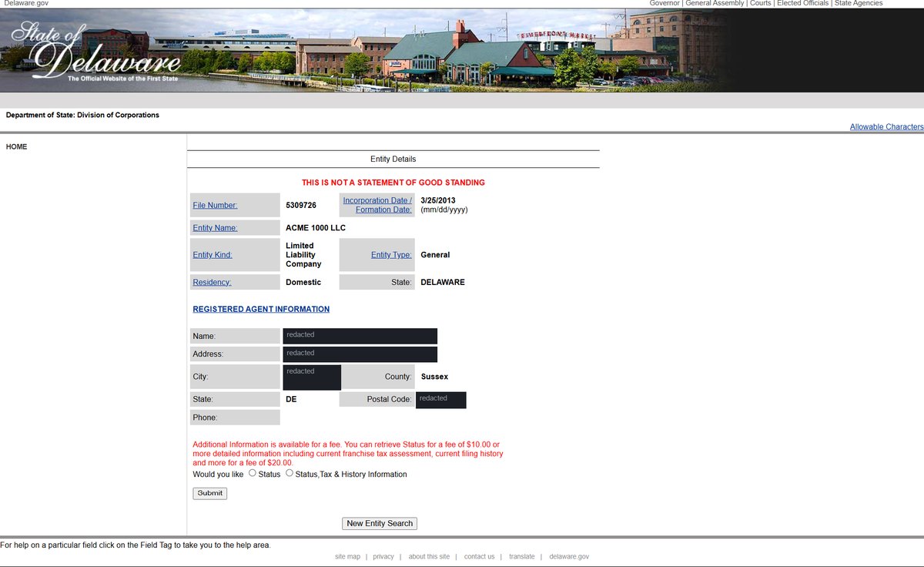The height and width of the screenshot is (567, 924).
Task: Click the redacted Postal Code field
Action: tap(441, 400)
